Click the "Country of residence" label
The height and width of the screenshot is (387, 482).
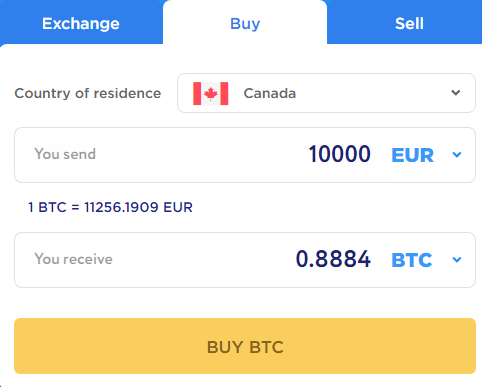(x=88, y=93)
